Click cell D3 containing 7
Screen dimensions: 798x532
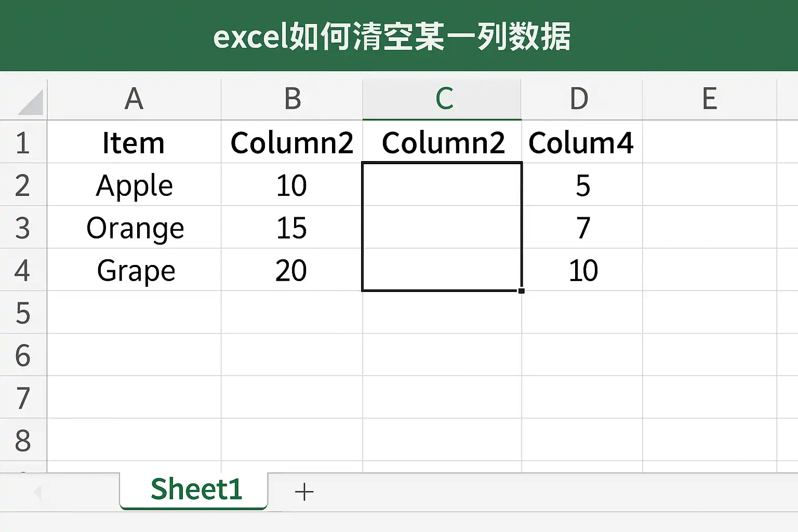click(582, 228)
